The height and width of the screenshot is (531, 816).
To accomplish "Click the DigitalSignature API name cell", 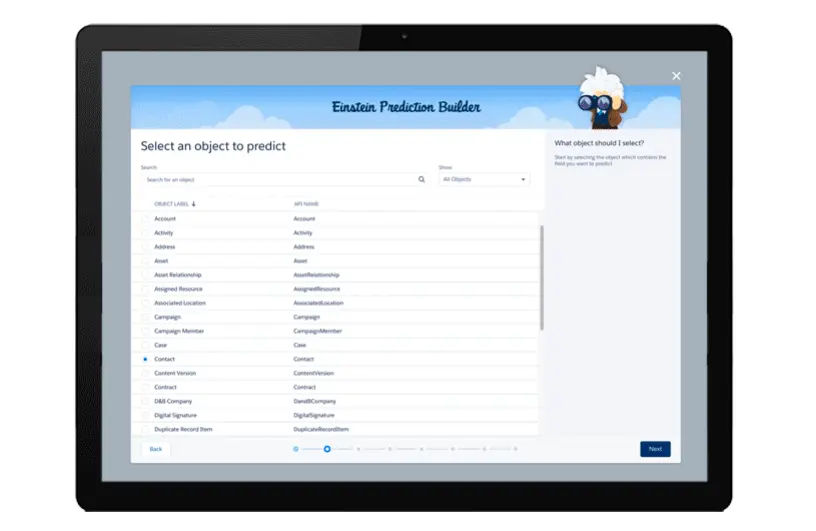I will 314,415.
